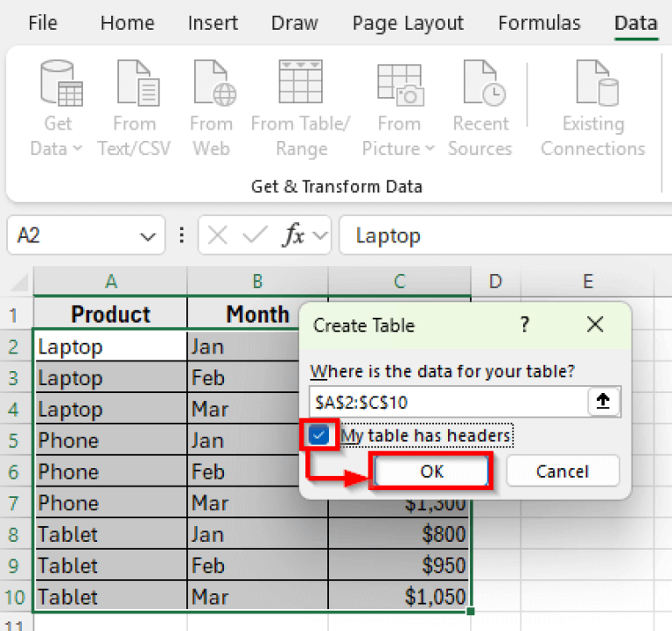This screenshot has height=631, width=672.
Task: Import data From Text/CSV
Action: point(134,109)
